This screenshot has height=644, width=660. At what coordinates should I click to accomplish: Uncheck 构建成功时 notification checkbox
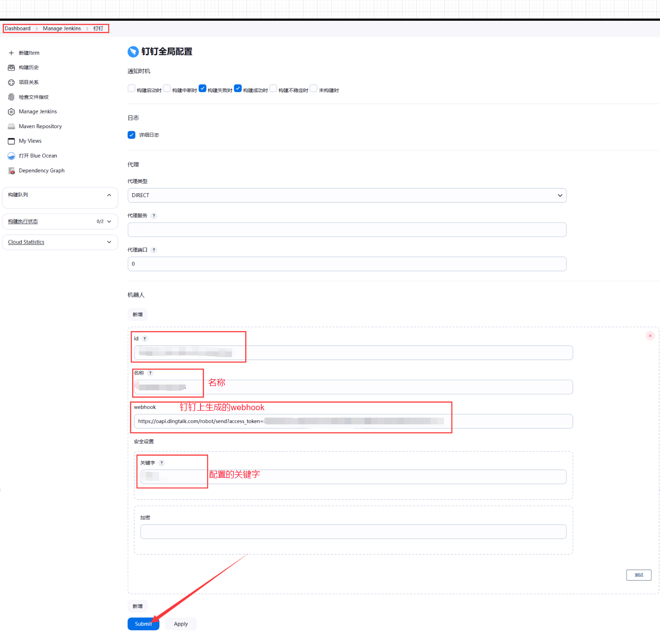tap(238, 88)
